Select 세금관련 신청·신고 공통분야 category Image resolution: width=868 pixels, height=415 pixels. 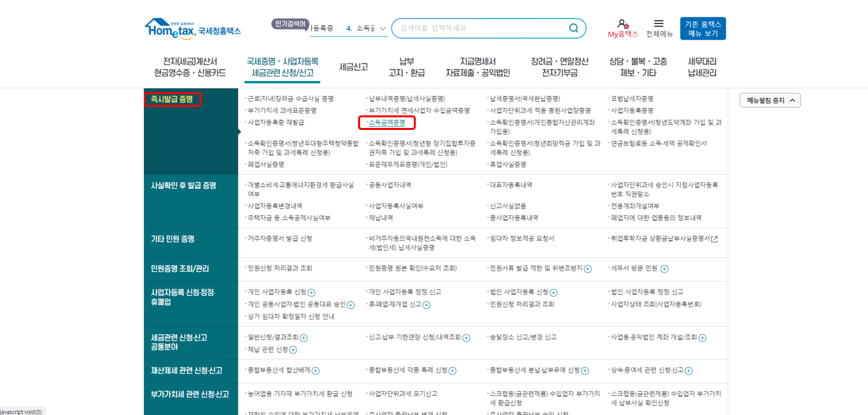[x=179, y=342]
